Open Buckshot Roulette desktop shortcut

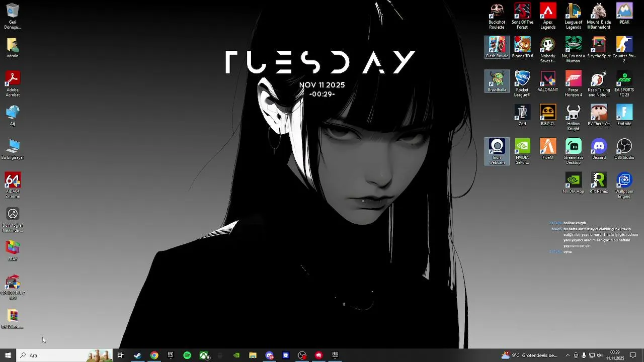click(497, 16)
